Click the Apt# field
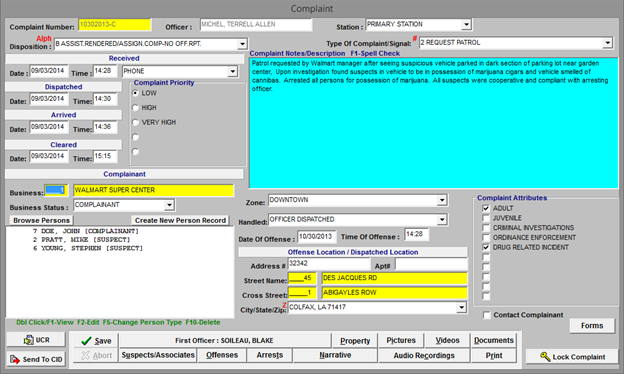 point(431,264)
